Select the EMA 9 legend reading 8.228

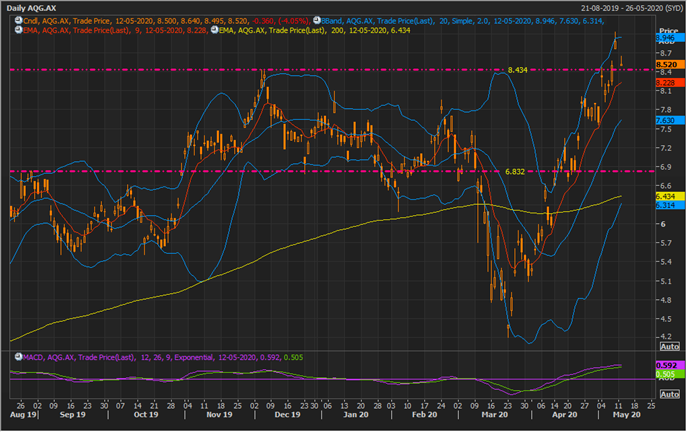pos(116,30)
